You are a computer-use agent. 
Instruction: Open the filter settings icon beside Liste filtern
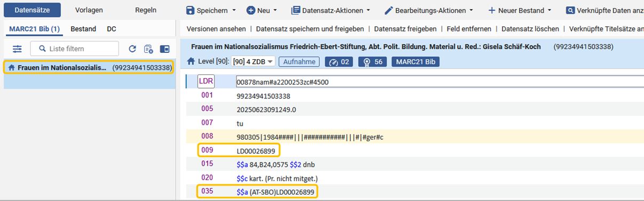tap(18, 49)
